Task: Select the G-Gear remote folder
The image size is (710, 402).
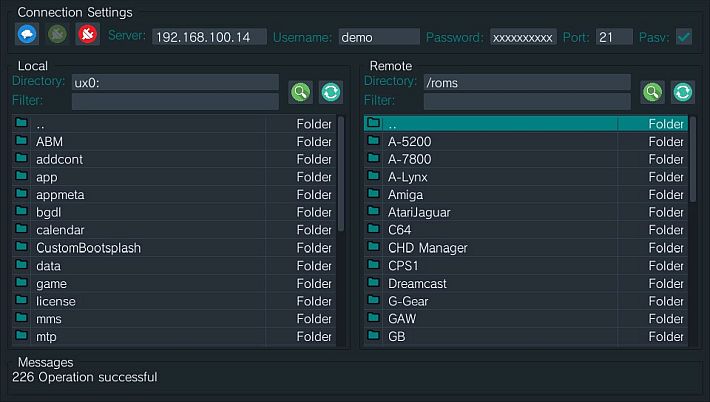Action: [x=526, y=301]
